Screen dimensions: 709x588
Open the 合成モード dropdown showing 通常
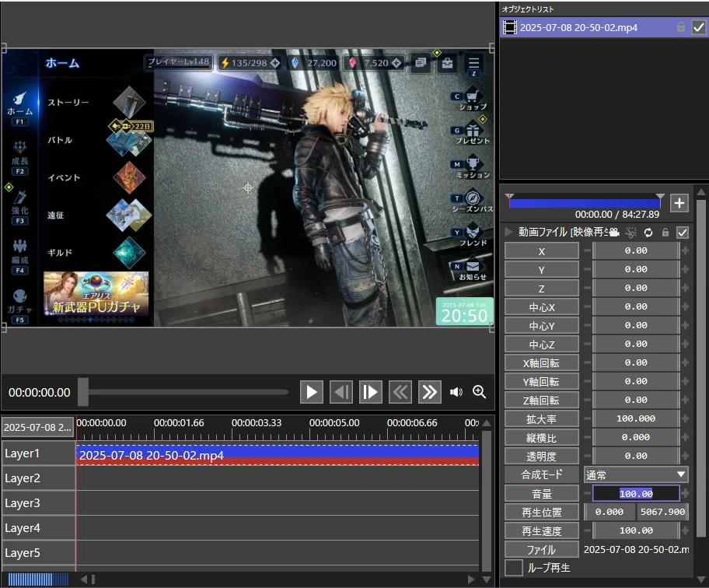coord(636,475)
